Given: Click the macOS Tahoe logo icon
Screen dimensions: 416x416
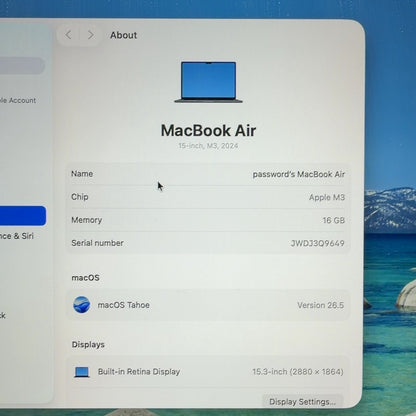Looking at the screenshot, I should pyautogui.click(x=82, y=305).
